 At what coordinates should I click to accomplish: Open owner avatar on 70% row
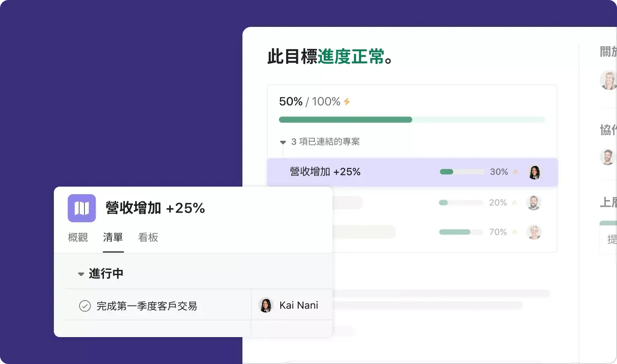coord(534,232)
